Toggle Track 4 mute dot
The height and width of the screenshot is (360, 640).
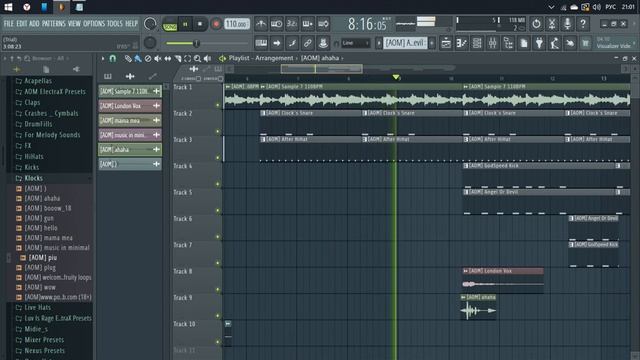218,184
